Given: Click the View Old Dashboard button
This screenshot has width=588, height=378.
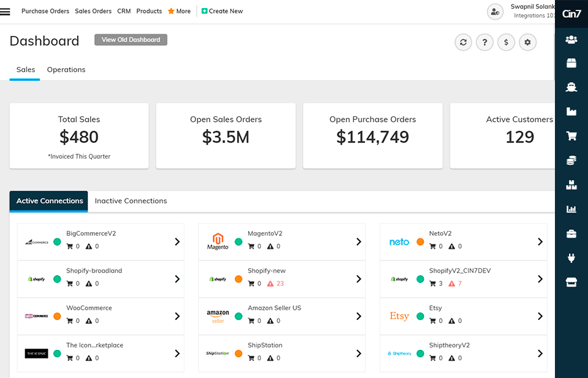Looking at the screenshot, I should pos(130,40).
